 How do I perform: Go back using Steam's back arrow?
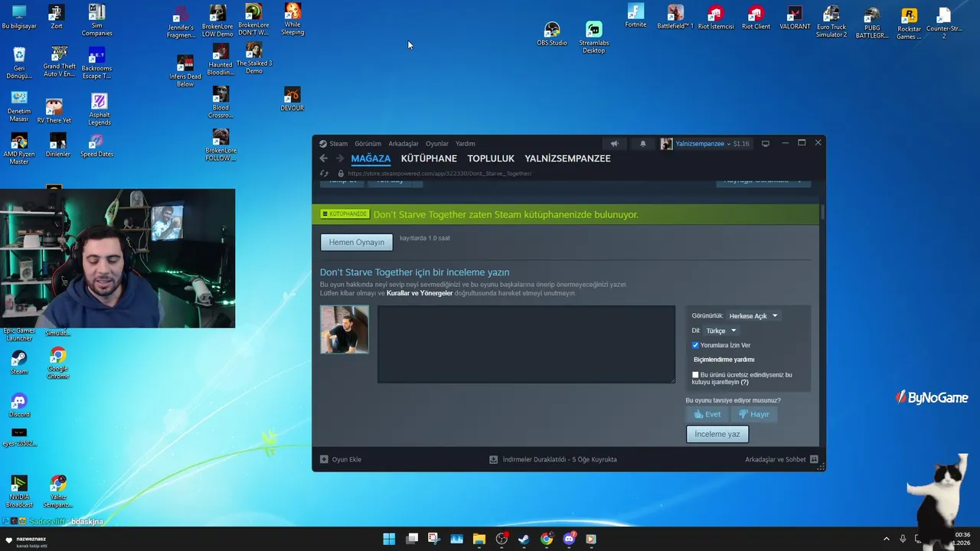pyautogui.click(x=323, y=158)
